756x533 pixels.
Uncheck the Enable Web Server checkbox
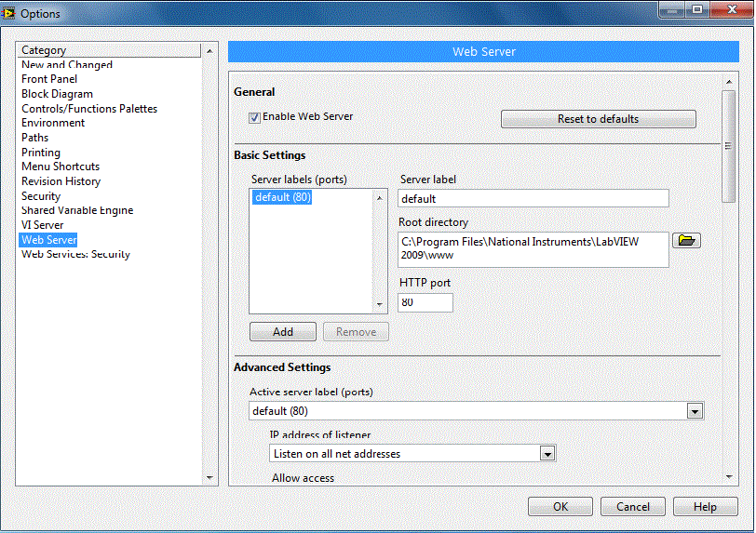254,118
